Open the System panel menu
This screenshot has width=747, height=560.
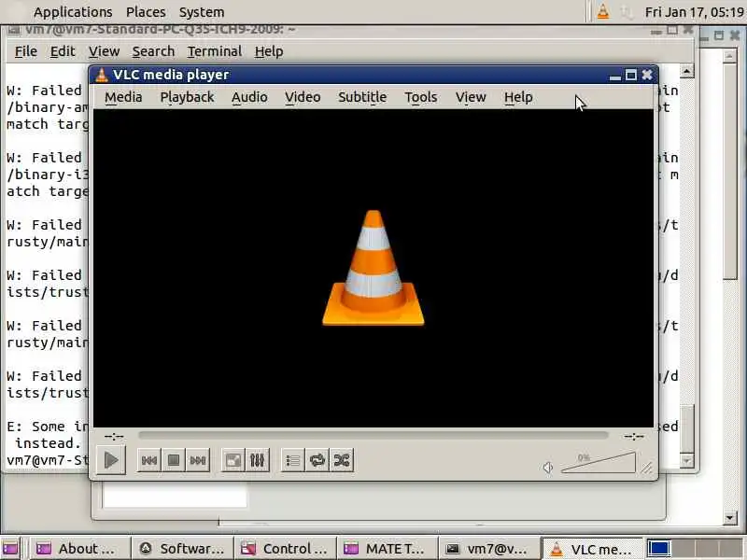click(x=202, y=12)
